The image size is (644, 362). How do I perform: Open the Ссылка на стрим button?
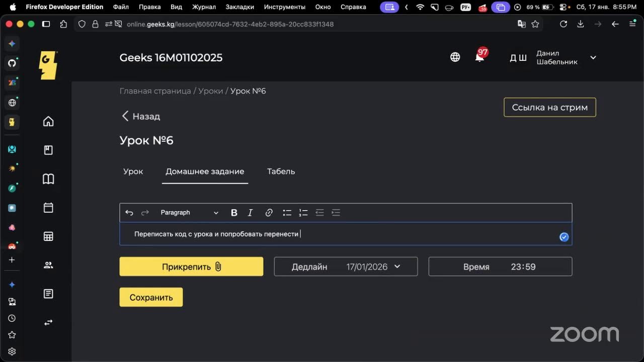550,107
